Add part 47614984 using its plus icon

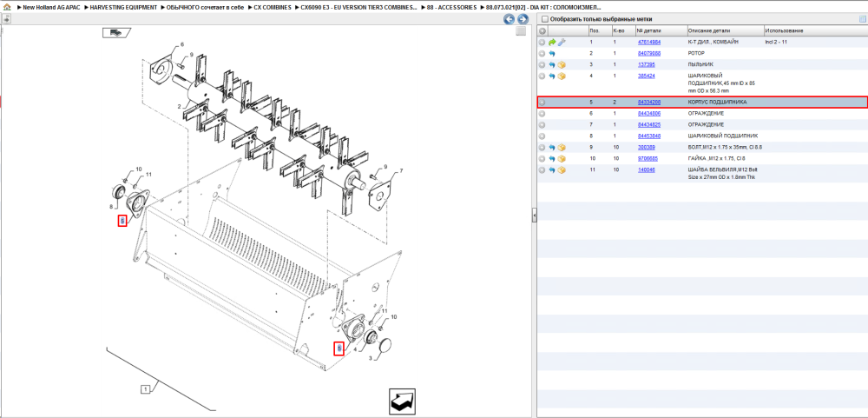542,42
